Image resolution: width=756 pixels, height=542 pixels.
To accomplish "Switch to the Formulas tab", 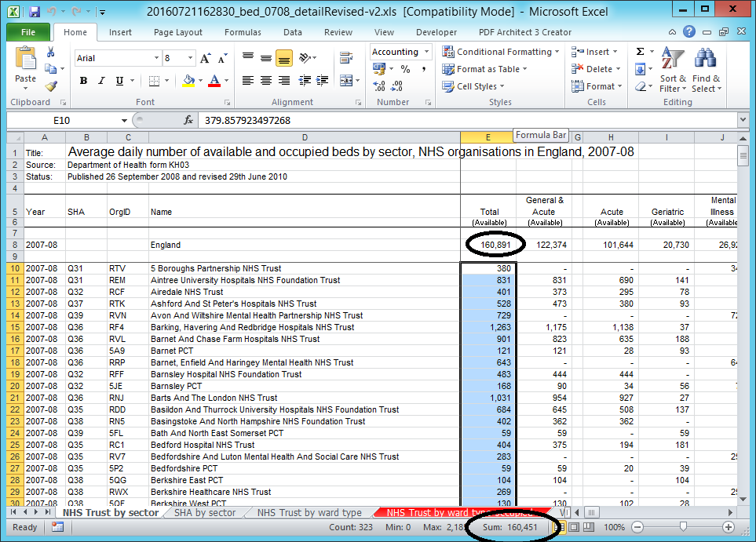I will click(243, 32).
